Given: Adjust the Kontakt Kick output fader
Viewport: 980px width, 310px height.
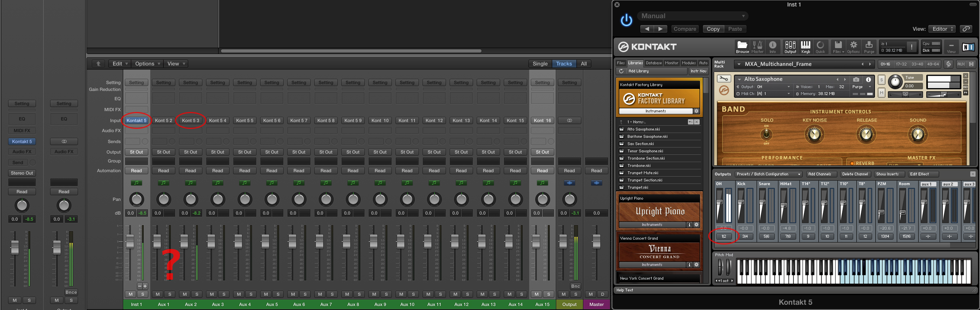Looking at the screenshot, I should coord(741,202).
